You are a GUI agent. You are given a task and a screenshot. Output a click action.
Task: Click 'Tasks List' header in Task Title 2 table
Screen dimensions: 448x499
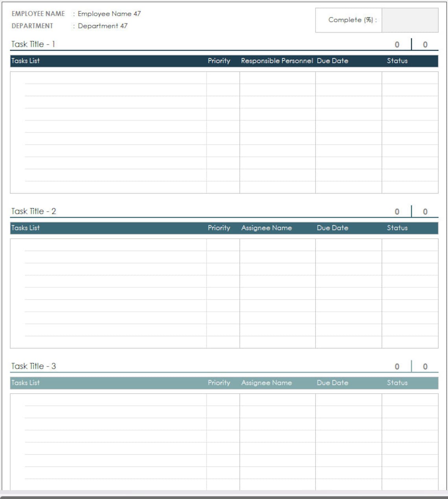26,228
